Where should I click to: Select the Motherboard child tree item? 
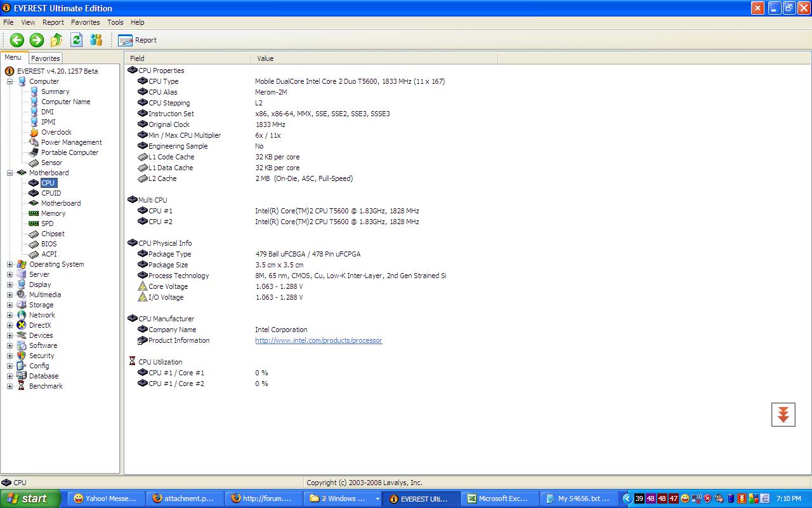61,203
